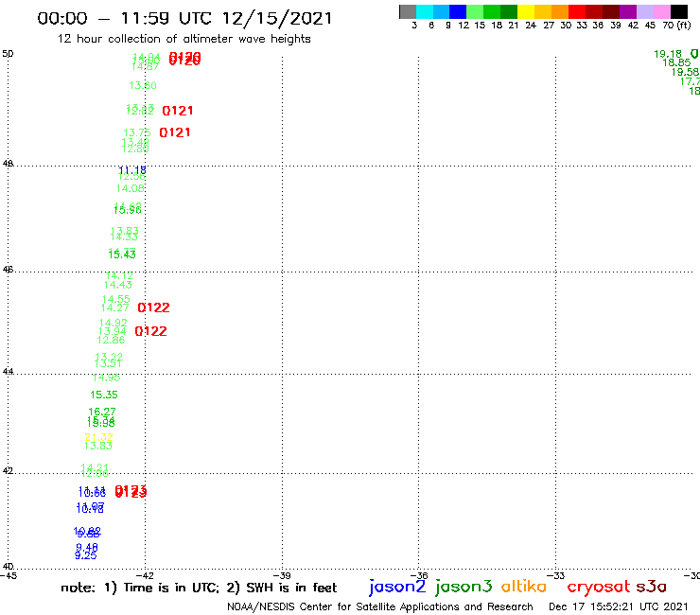700x615 pixels.
Task: Click the '24' legend scale label
Action: [531, 26]
